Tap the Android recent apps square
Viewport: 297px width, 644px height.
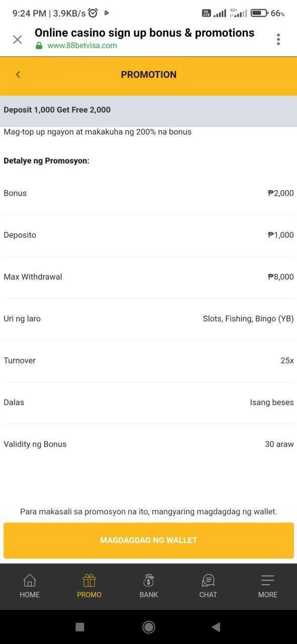(x=79, y=627)
